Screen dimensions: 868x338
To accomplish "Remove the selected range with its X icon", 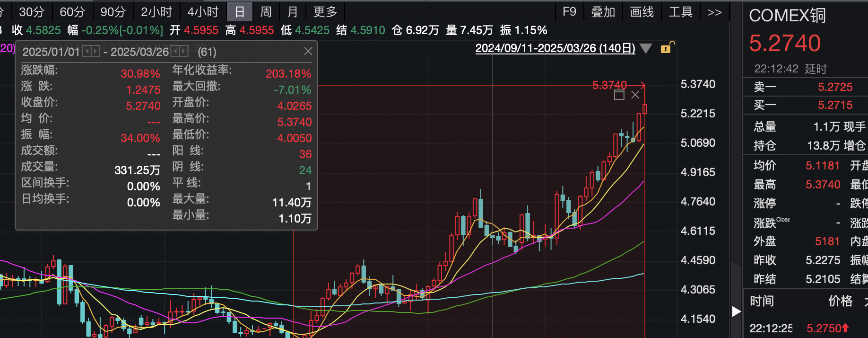I will click(x=635, y=95).
